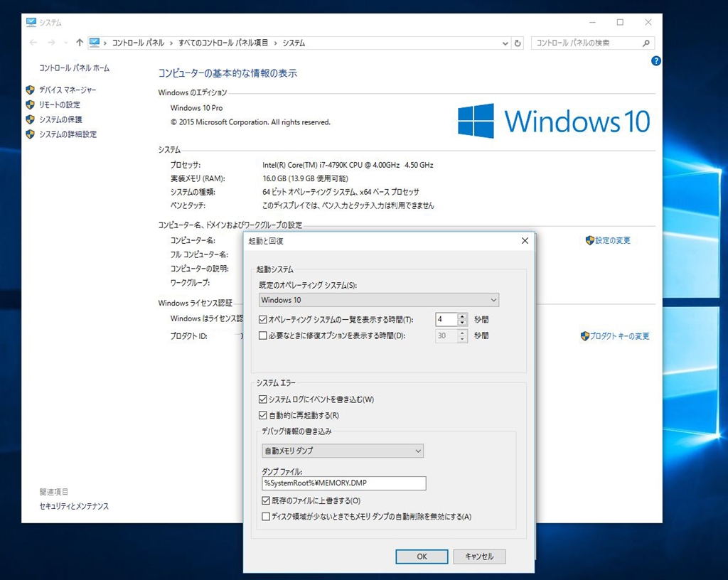Viewport: 728px width, 580px height.
Task: Click the shield icon beside リモートの設定
Action: pyautogui.click(x=30, y=105)
